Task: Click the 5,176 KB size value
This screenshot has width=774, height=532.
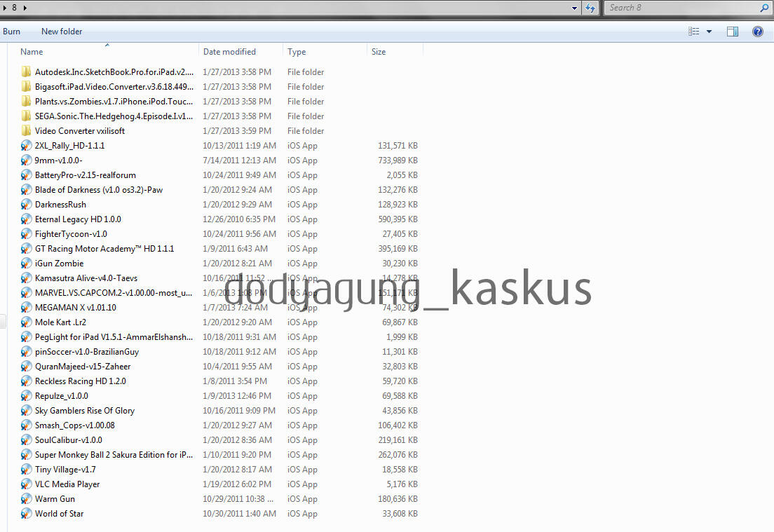Action: click(402, 484)
